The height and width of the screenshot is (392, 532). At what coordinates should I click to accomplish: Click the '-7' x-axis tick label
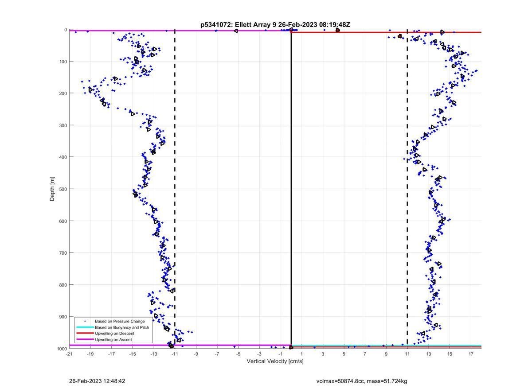click(217, 354)
